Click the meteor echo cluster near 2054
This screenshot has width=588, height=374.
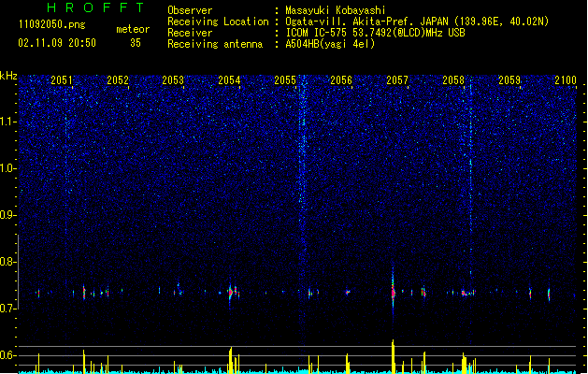point(233,293)
